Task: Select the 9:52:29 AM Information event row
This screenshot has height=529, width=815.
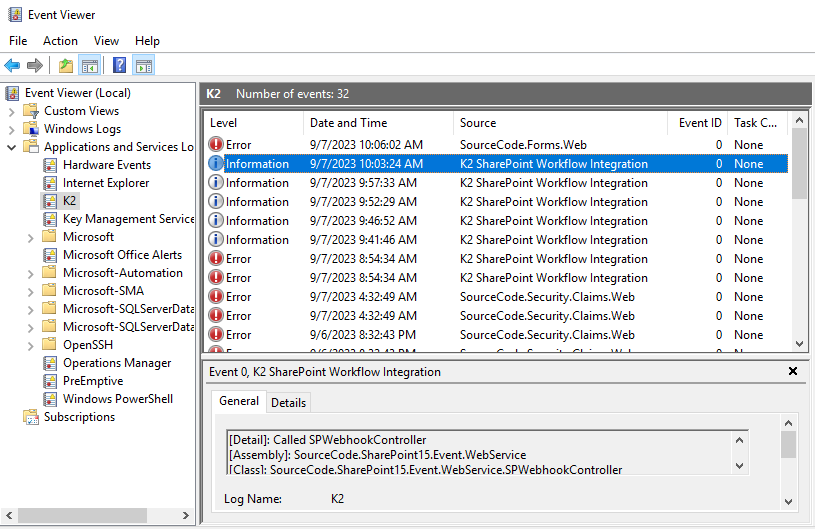Action: [497, 202]
